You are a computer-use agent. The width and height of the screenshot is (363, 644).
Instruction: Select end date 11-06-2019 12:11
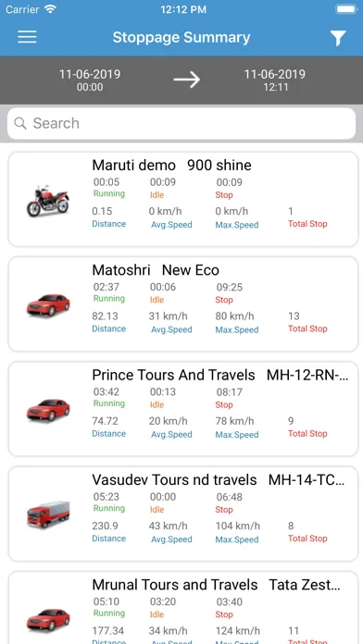275,80
